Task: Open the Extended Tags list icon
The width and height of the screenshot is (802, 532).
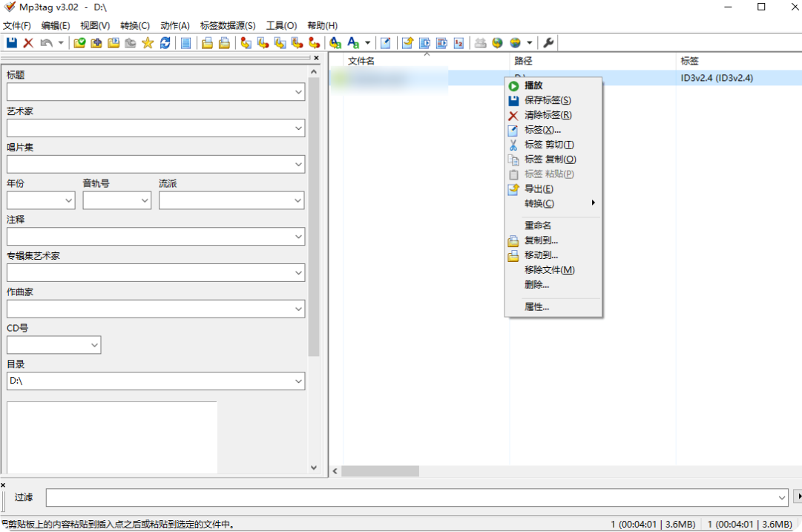Action: tap(185, 42)
